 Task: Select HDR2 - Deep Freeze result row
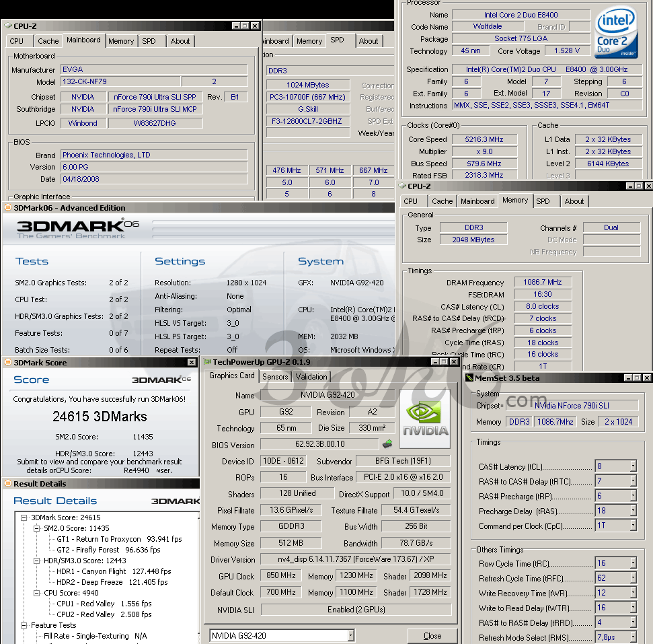click(x=112, y=582)
